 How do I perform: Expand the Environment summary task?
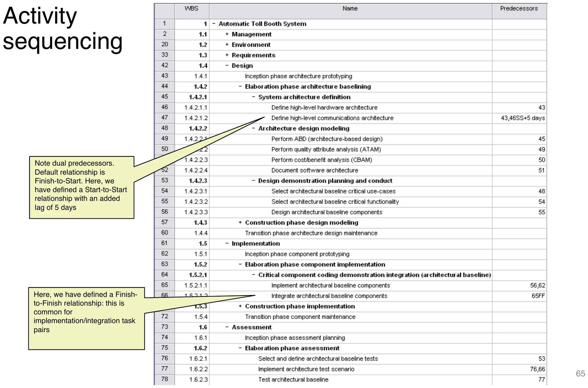(227, 45)
